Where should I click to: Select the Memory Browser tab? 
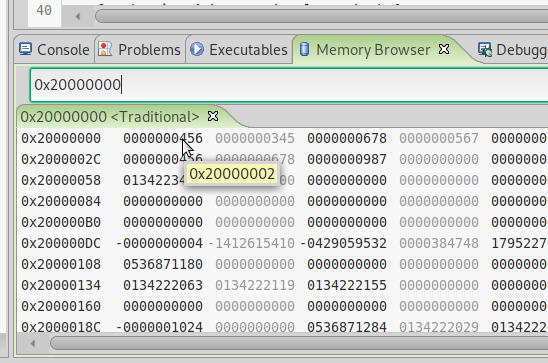(373, 50)
